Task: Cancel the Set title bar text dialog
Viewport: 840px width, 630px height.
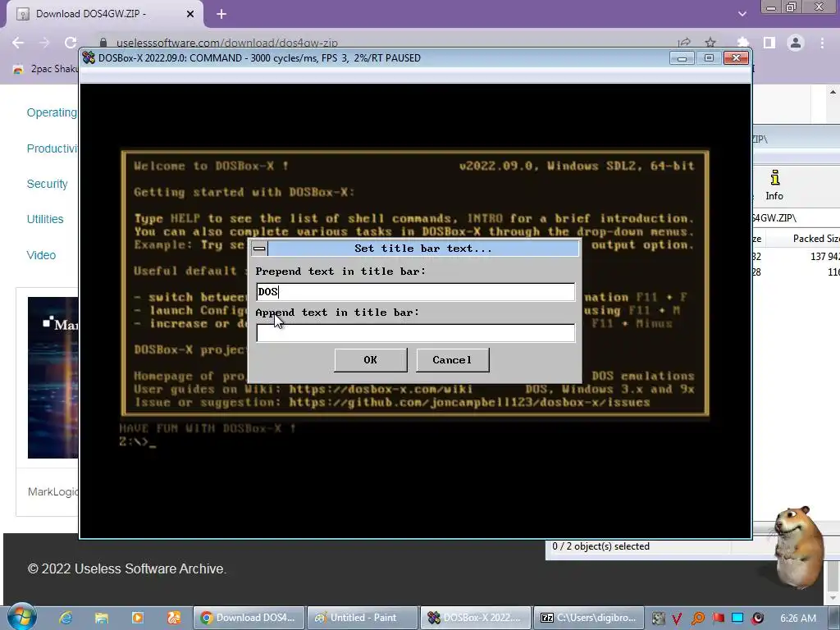Action: [452, 360]
